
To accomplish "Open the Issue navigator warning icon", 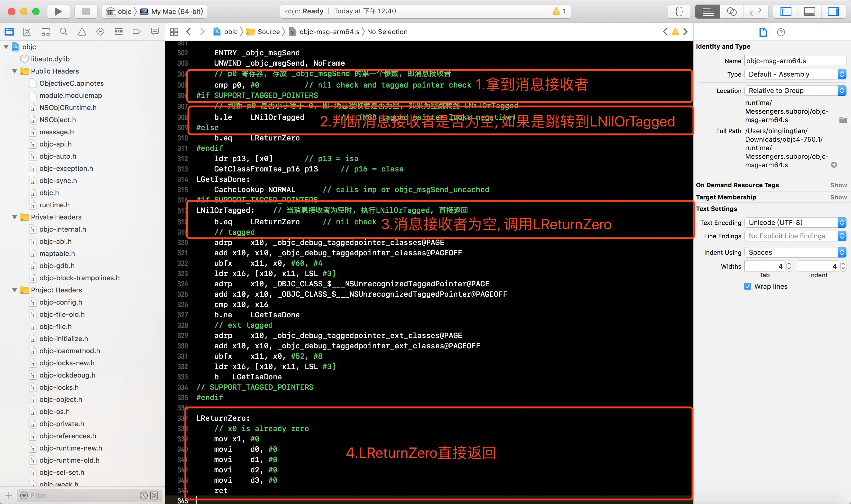I will (82, 32).
